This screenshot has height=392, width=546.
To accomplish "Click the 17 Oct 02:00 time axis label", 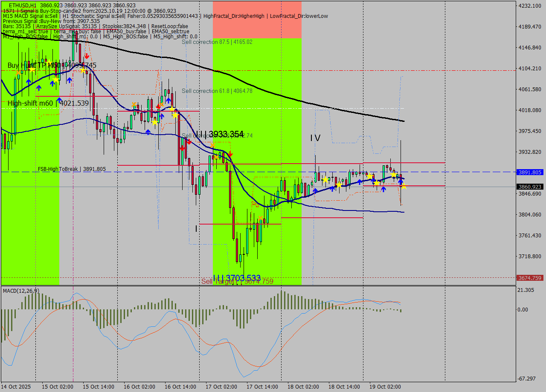I will click(222, 386).
